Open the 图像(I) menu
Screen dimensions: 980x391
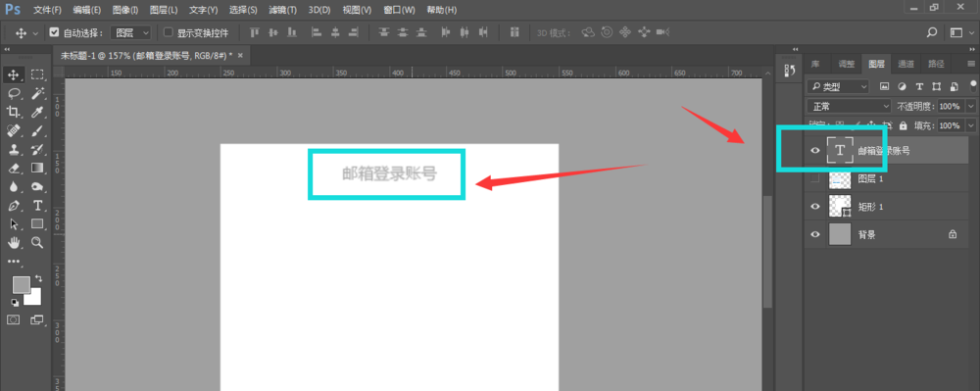[126, 10]
